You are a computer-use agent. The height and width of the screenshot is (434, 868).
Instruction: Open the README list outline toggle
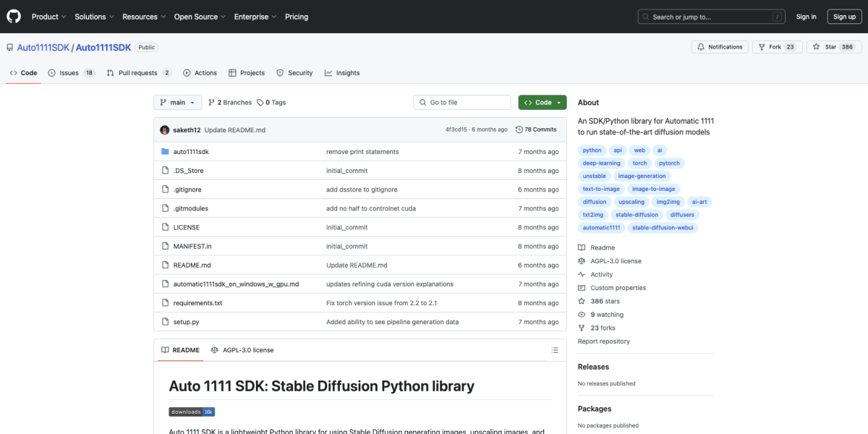(x=555, y=350)
